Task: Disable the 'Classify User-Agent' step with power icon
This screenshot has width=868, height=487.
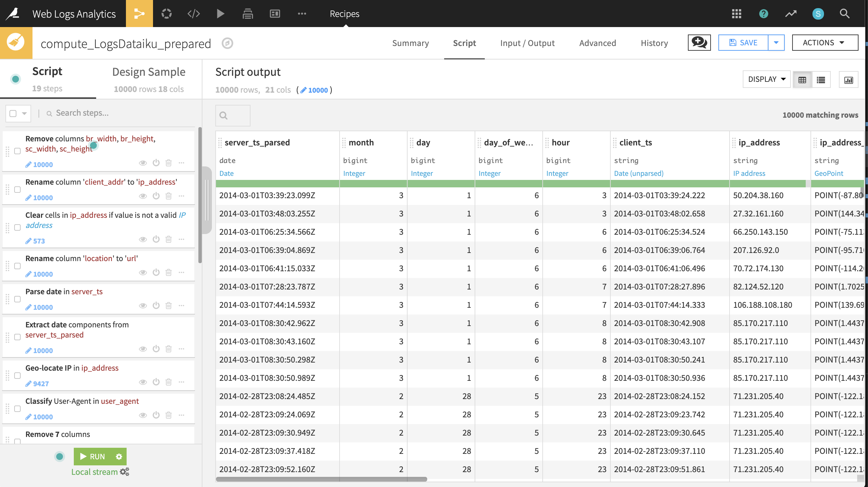Action: point(156,415)
